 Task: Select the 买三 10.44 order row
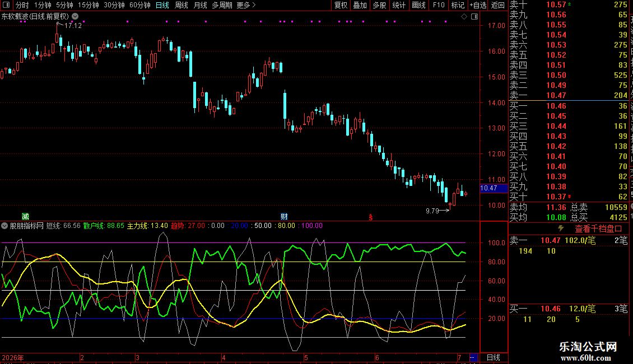pyautogui.click(x=569, y=126)
